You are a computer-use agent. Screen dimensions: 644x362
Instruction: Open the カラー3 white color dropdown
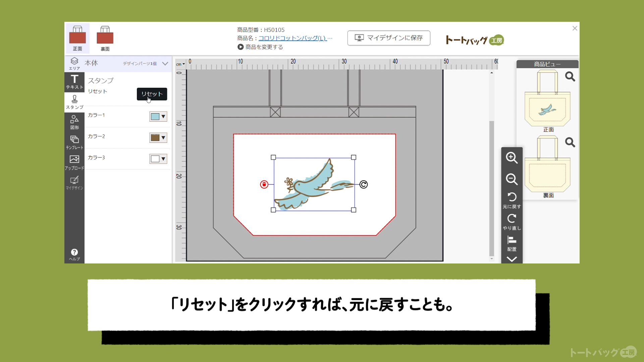coord(158,159)
